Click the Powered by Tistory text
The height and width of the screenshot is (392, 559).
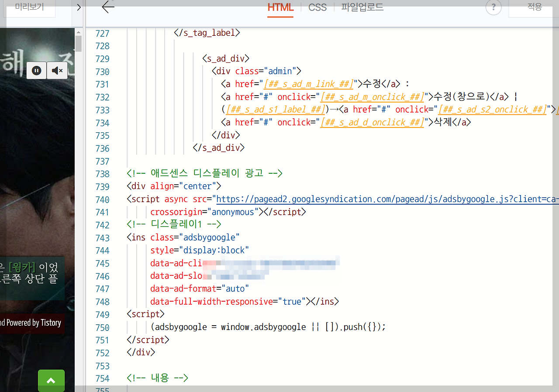click(34, 323)
